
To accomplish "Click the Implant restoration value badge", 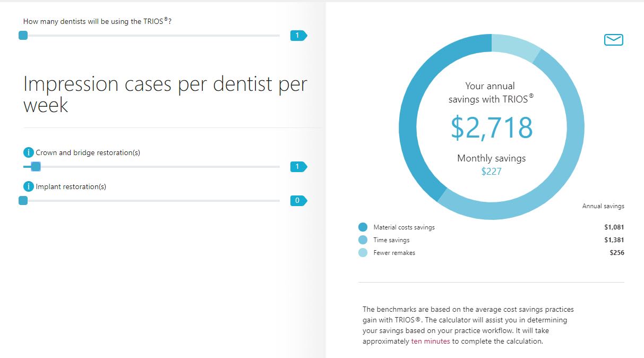I will pos(298,201).
